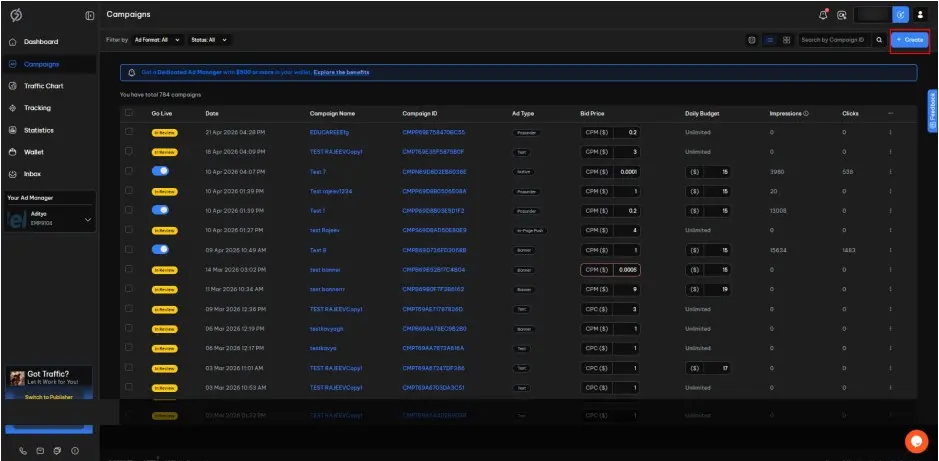Viewport: 939px width, 461px height.
Task: Click the Impressions info icon
Action: point(806,113)
